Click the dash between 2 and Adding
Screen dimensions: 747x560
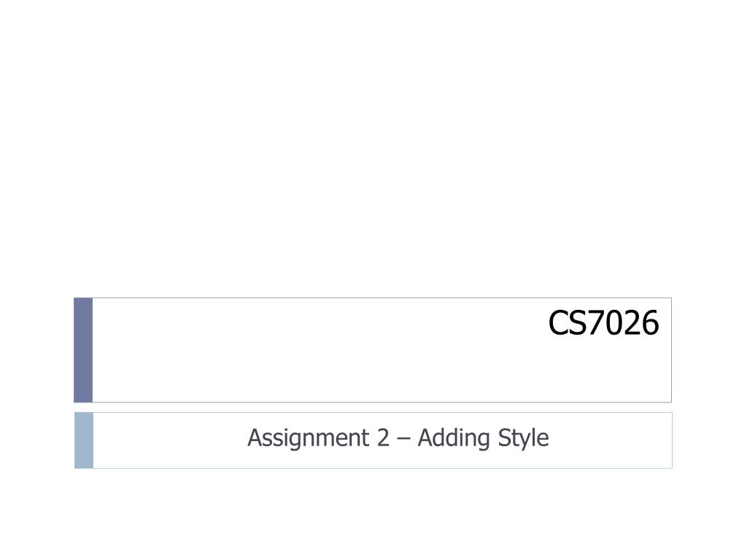[403, 439]
